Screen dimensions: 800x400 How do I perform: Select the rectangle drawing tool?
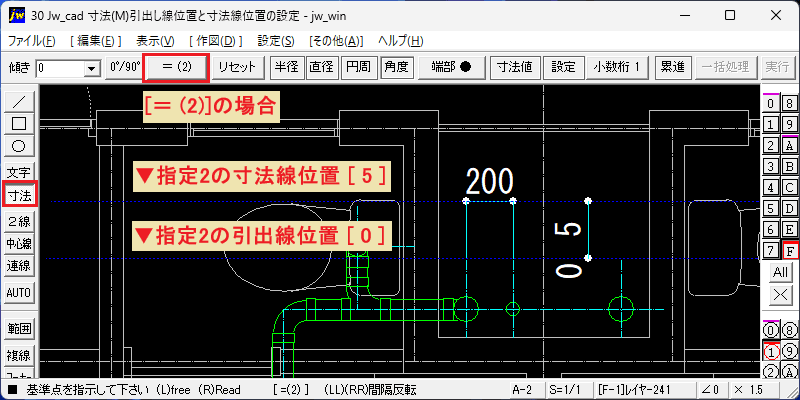19,124
